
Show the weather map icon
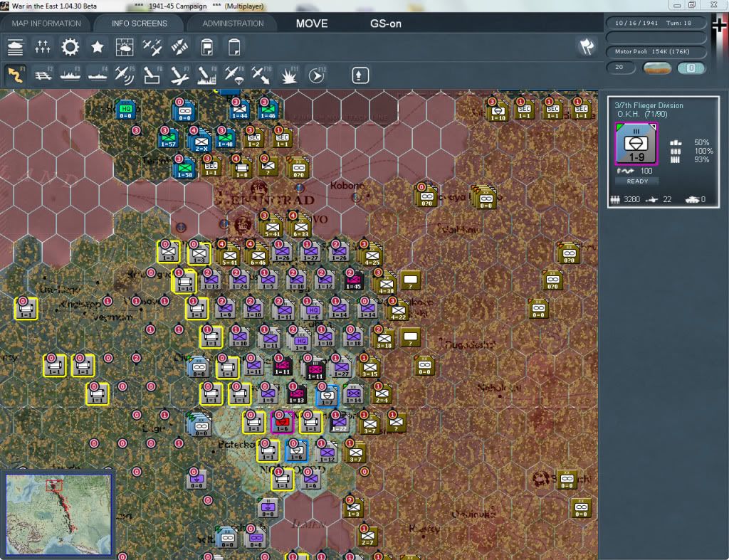(124, 47)
